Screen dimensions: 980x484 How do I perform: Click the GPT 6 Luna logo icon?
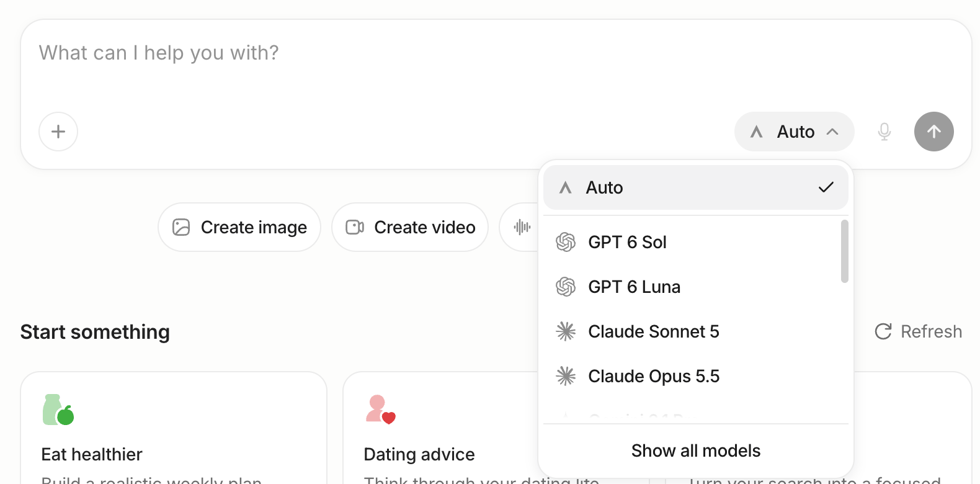pos(566,287)
